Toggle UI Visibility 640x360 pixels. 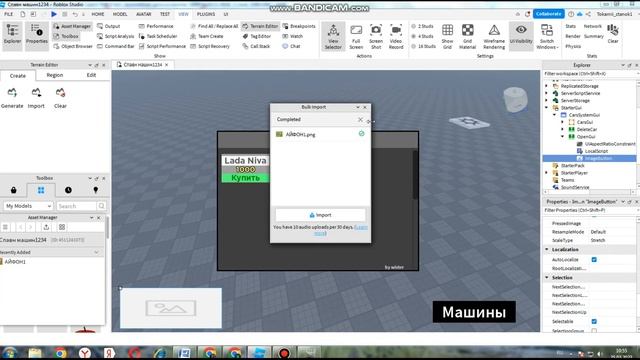[x=521, y=36]
